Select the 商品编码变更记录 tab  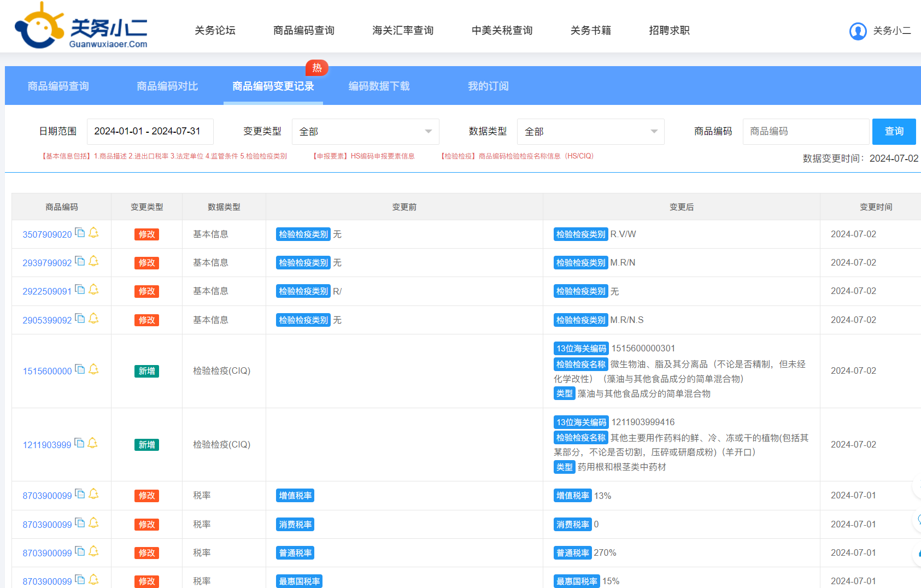coord(273,86)
